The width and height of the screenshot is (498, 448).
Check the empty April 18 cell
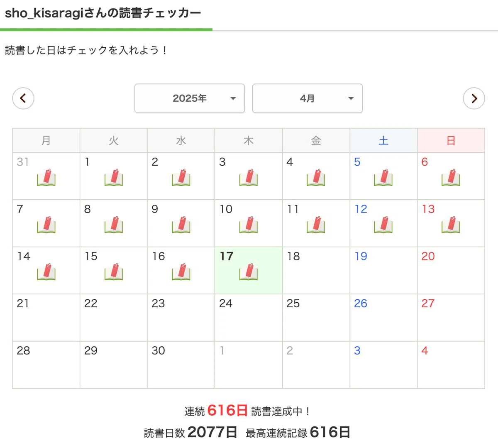[x=316, y=271]
